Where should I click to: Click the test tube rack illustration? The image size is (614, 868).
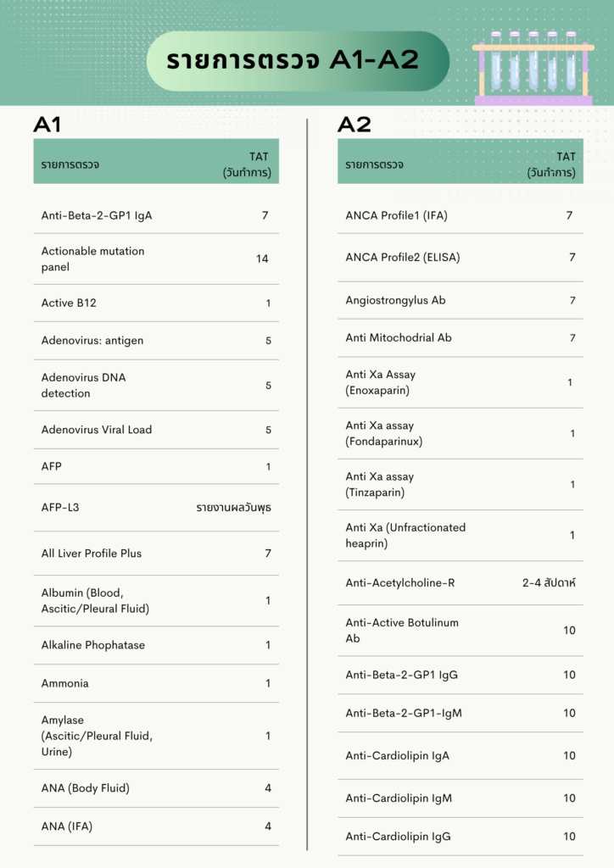click(533, 68)
